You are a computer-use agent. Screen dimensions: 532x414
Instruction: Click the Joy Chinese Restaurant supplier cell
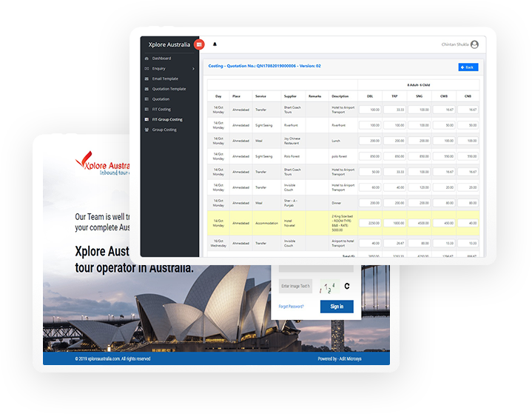(x=292, y=141)
